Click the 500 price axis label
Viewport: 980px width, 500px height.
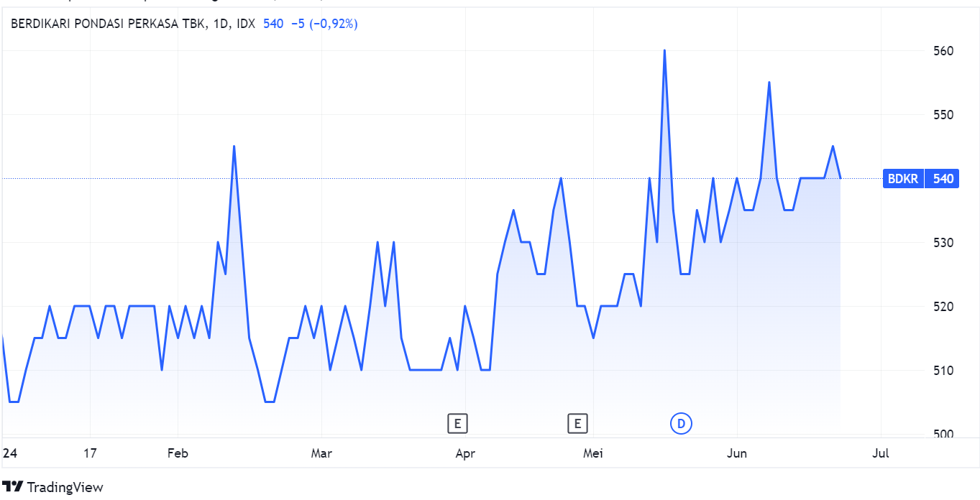pos(943,435)
